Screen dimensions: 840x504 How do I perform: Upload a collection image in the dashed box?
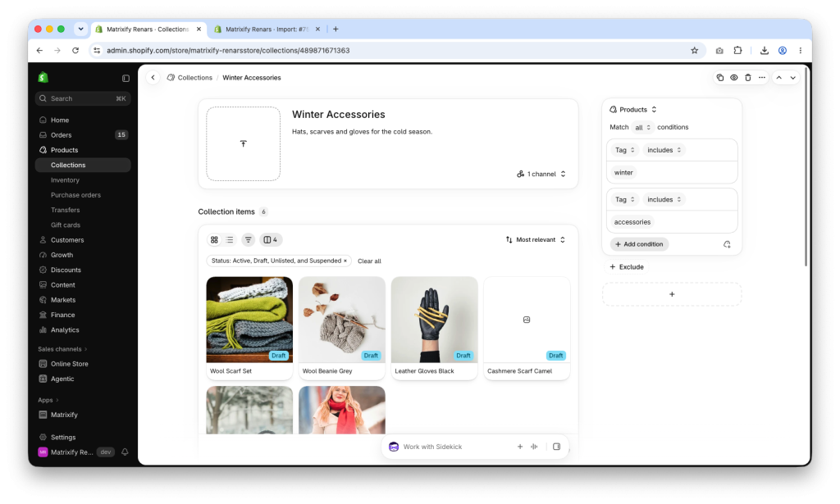point(243,143)
